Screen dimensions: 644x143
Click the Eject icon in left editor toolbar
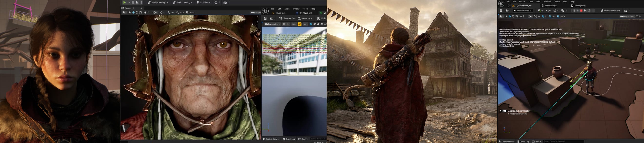click(x=137, y=2)
